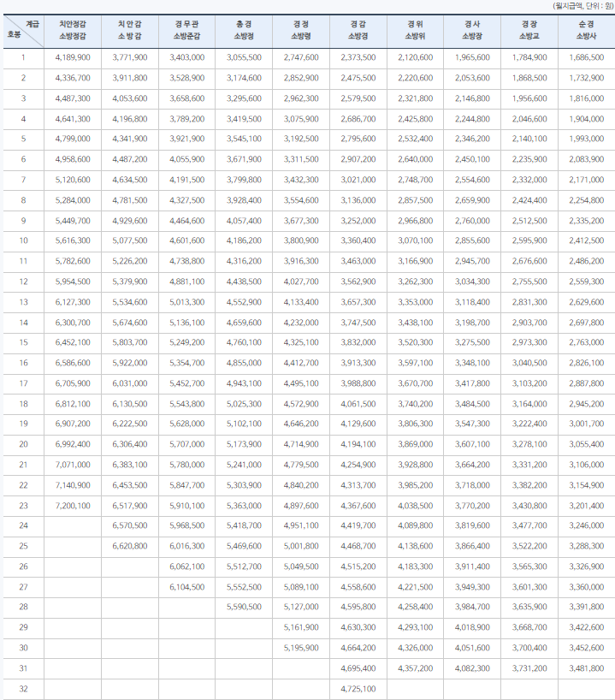Select the cell 6,104,500
The height and width of the screenshot is (700, 615).
pos(187,587)
